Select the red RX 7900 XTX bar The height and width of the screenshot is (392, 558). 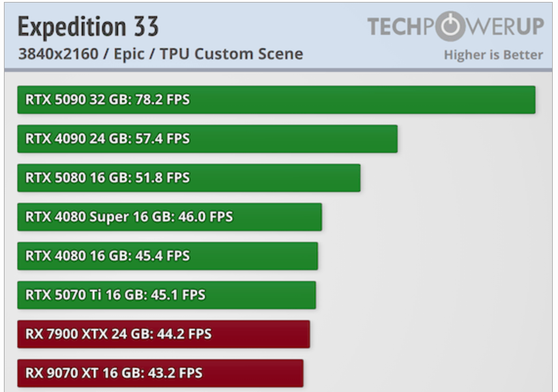[164, 335]
